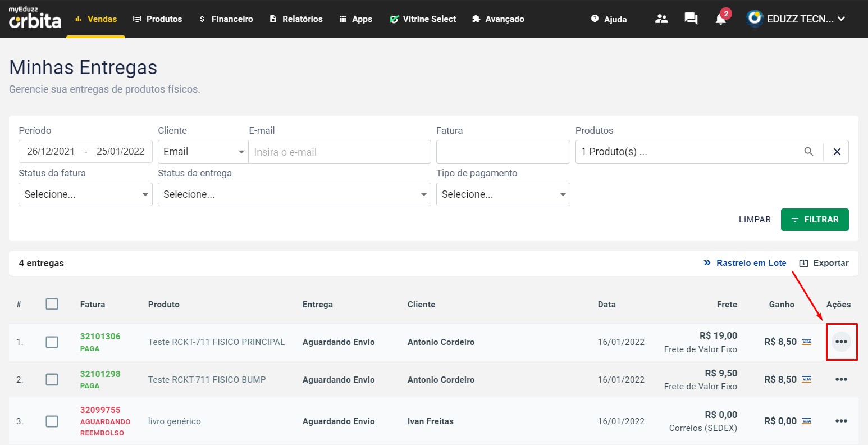Click the Período end date 25/01/2022
Viewport: 868px width, 445px height.
(120, 151)
